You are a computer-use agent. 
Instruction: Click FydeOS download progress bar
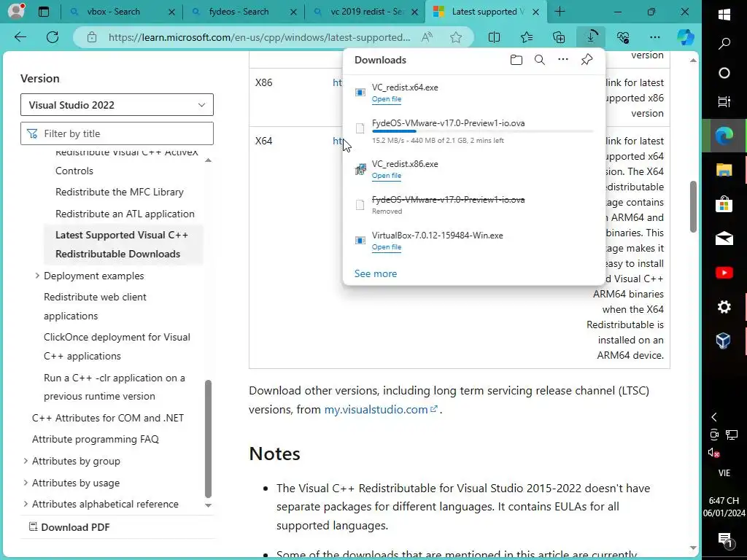point(483,131)
